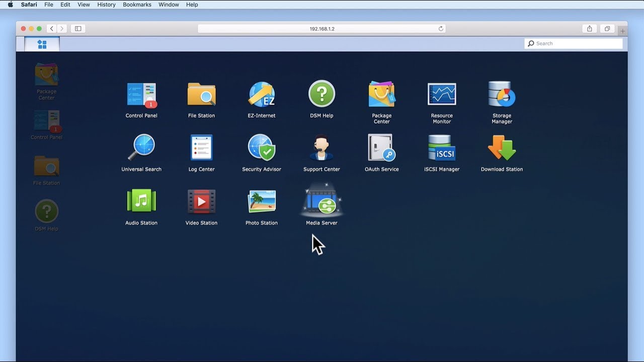The width and height of the screenshot is (644, 362).
Task: Open the Edit menu
Action: click(x=65, y=5)
